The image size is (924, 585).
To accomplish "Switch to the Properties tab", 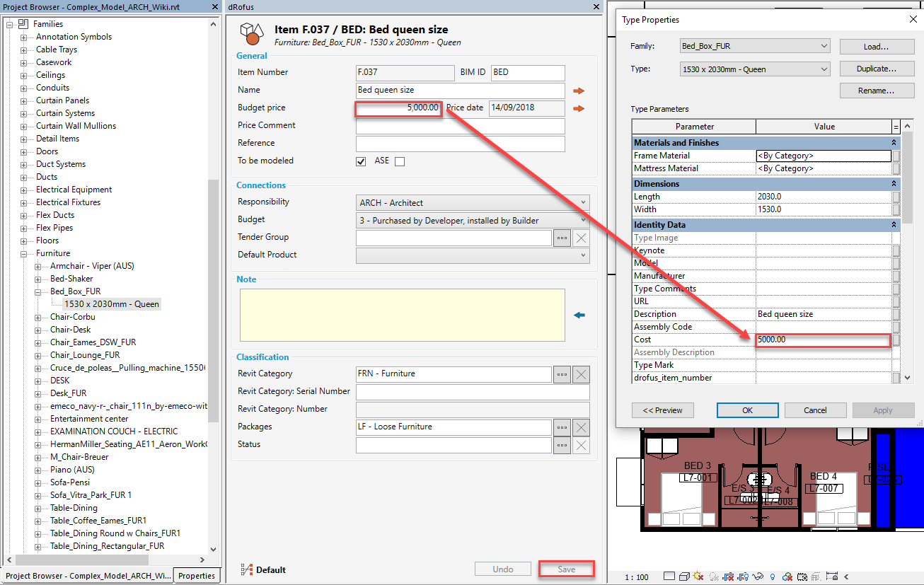I will click(196, 576).
